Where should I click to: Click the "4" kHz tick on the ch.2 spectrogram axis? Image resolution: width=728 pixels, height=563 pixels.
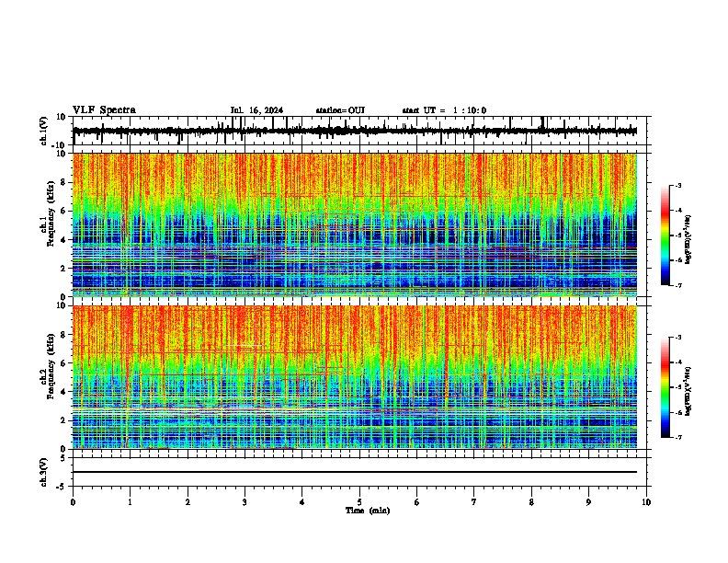point(64,392)
